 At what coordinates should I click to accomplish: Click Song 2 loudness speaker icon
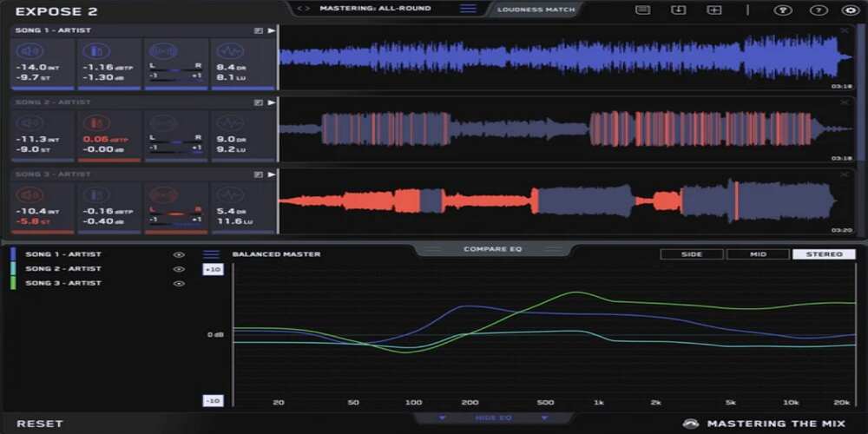(x=30, y=123)
